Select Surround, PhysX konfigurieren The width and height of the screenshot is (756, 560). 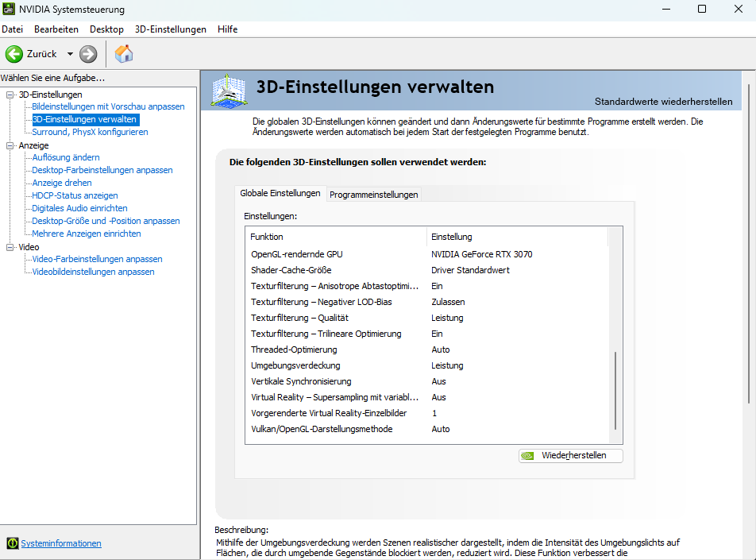[90, 132]
